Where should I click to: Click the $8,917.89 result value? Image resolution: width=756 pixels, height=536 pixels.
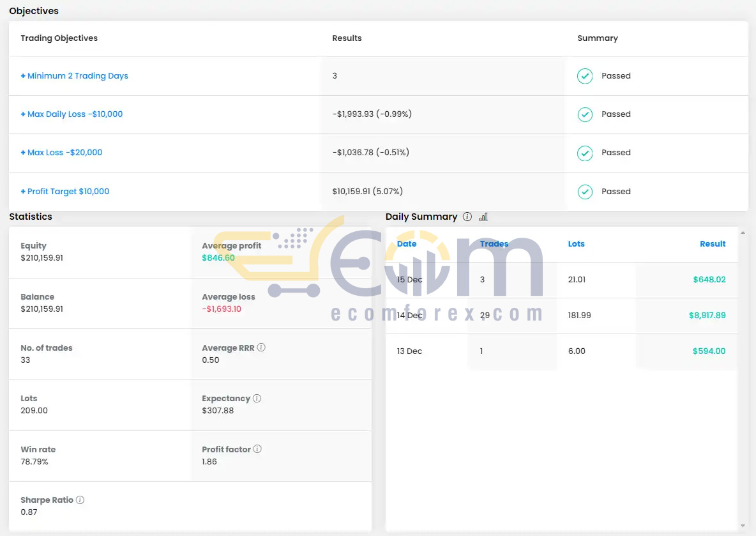click(707, 315)
